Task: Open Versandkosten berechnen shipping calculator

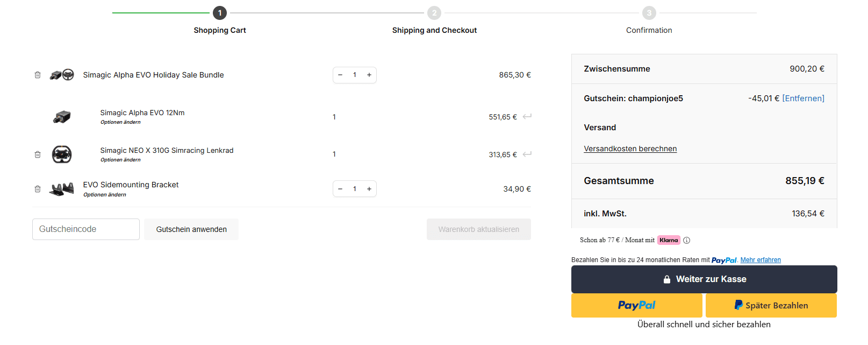Action: [x=630, y=149]
